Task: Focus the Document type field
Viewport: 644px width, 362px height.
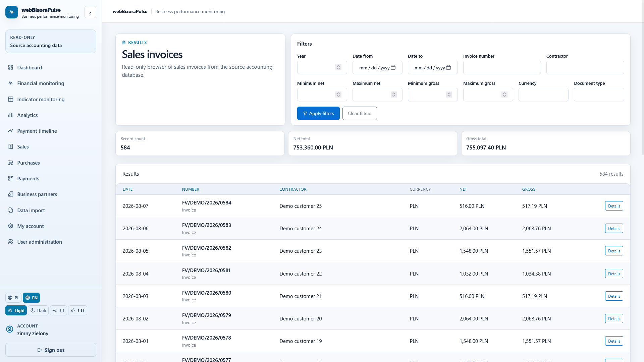Action: click(599, 95)
